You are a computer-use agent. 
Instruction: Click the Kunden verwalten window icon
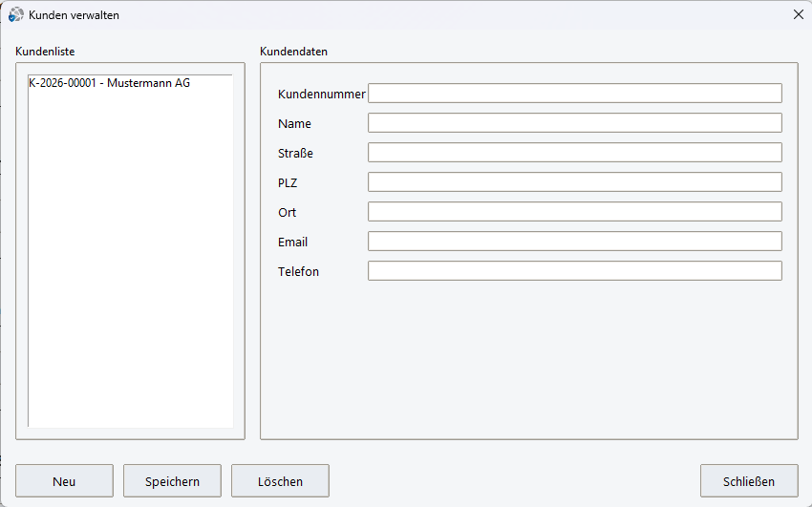point(16,15)
